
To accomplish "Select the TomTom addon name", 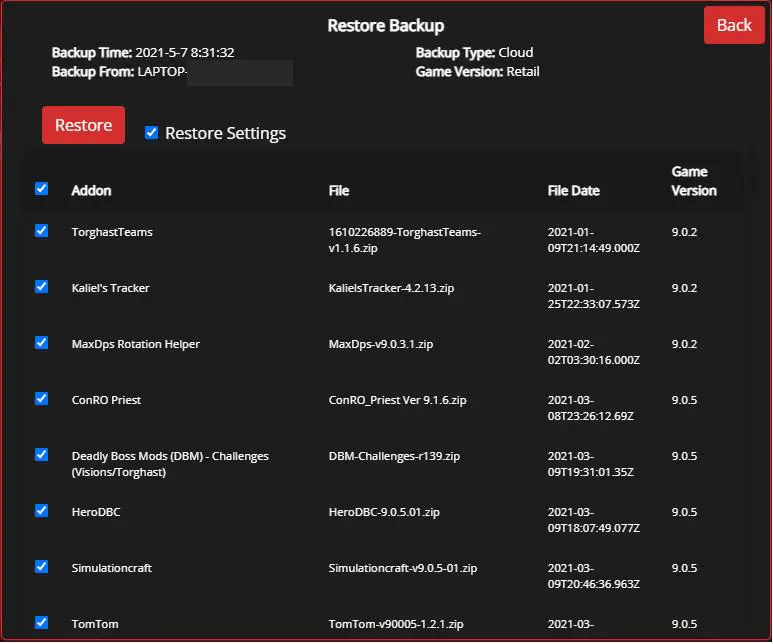I will (x=95, y=624).
